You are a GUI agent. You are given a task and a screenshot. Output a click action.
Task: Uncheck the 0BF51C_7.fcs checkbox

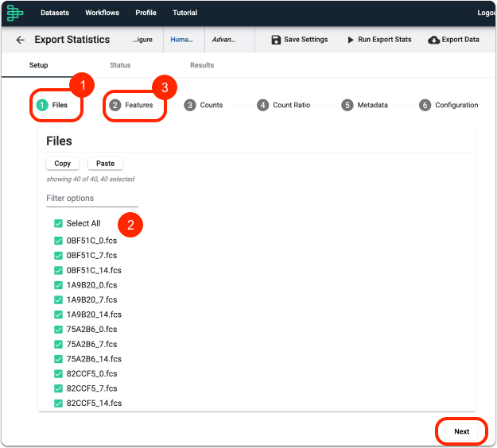click(x=58, y=256)
